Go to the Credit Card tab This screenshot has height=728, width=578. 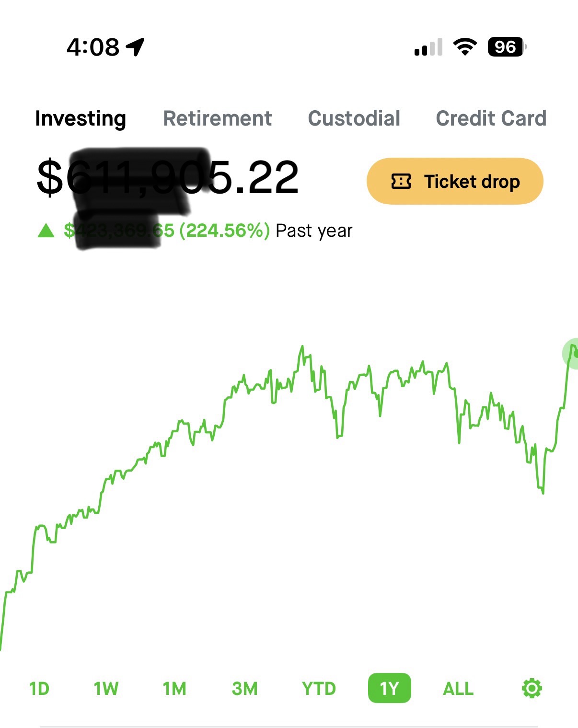coord(491,118)
